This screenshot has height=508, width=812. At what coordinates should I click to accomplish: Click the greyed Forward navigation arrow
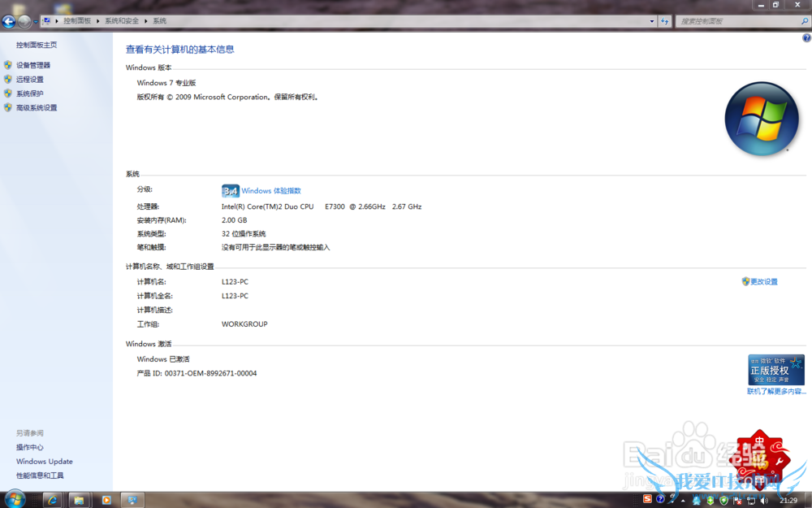coord(24,21)
